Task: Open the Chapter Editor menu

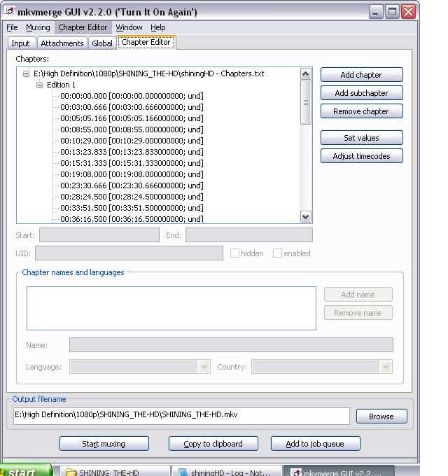Action: coord(83,27)
